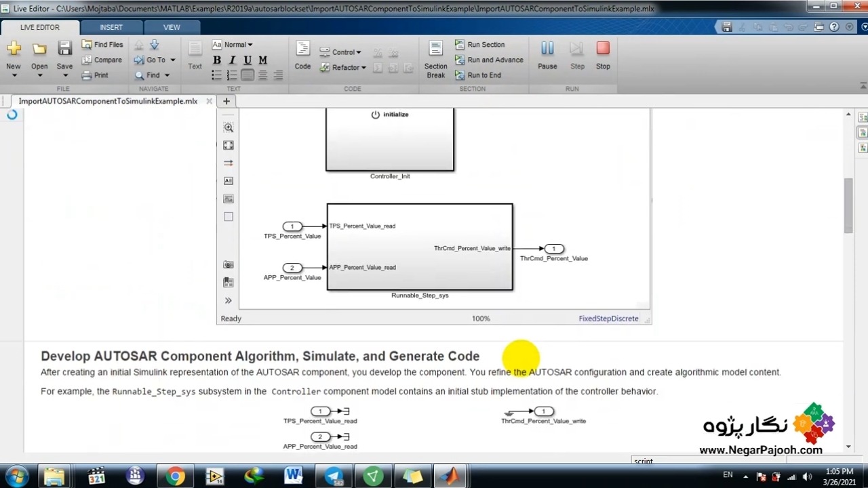Toggle italic text formatting
The width and height of the screenshot is (868, 488).
click(x=232, y=60)
